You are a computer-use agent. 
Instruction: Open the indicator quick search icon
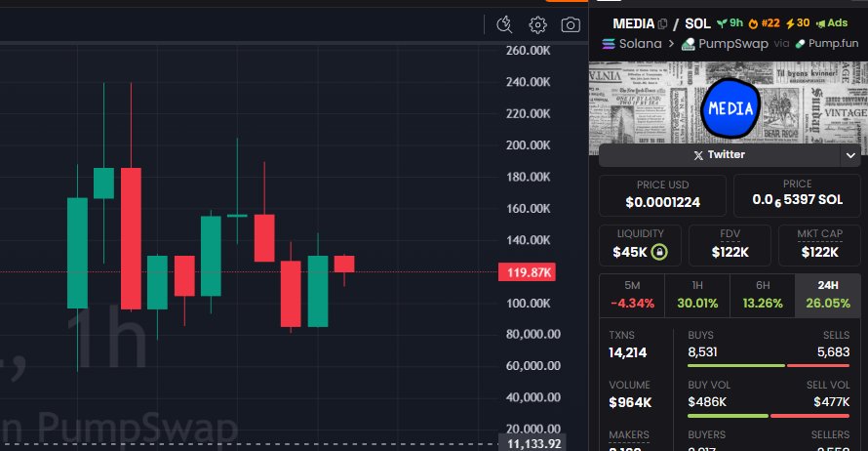point(504,24)
